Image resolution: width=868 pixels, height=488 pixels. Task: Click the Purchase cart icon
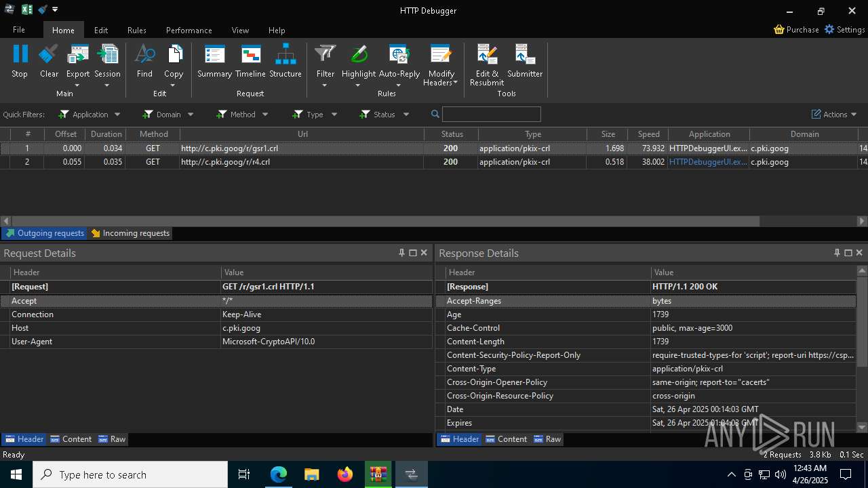[779, 30]
